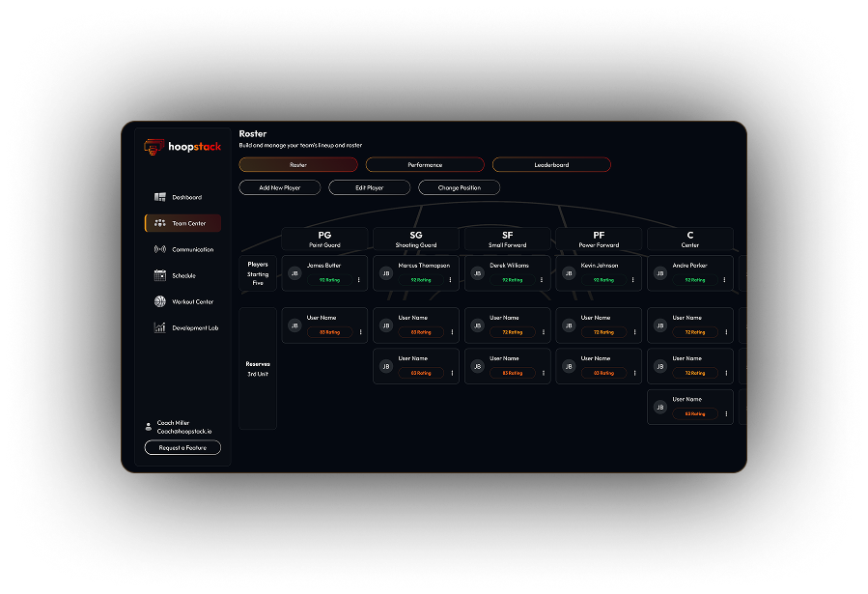The image size is (868, 594).
Task: Click the Coach Miller user profile icon
Action: pyautogui.click(x=149, y=427)
